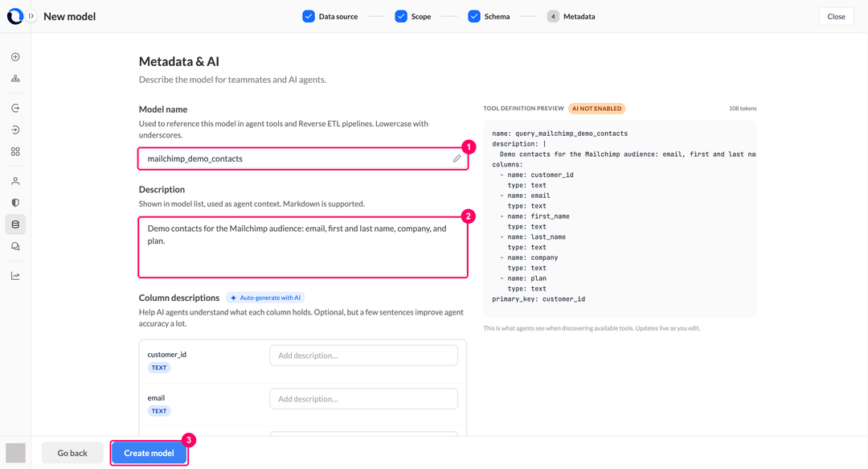Click the 'TOOL DEFINITION PREVIEW' heading
The height and width of the screenshot is (469, 868).
point(523,109)
